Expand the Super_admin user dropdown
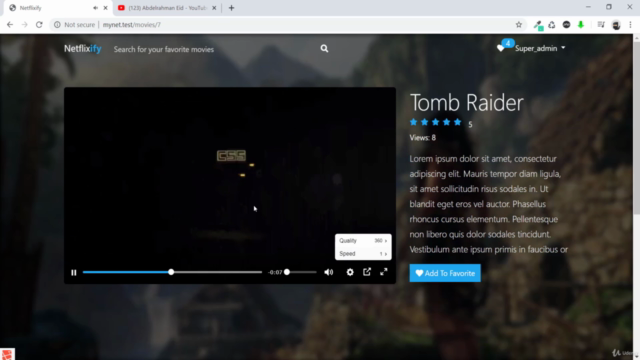 540,48
